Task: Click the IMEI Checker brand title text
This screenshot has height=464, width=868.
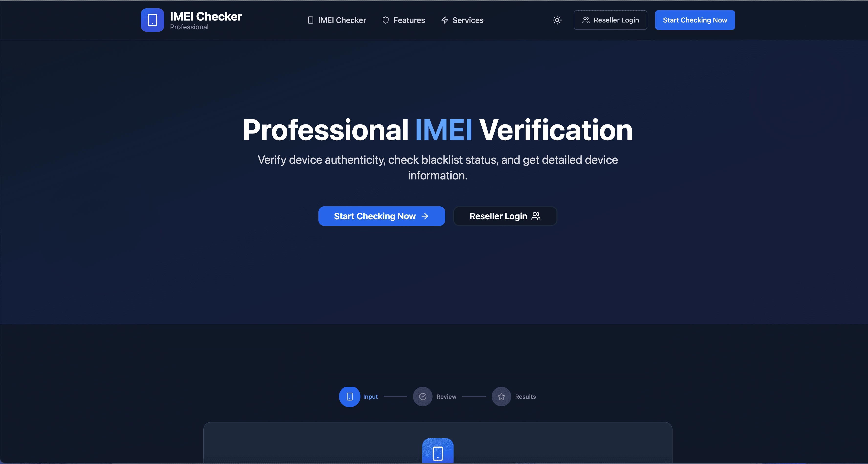Action: point(206,16)
